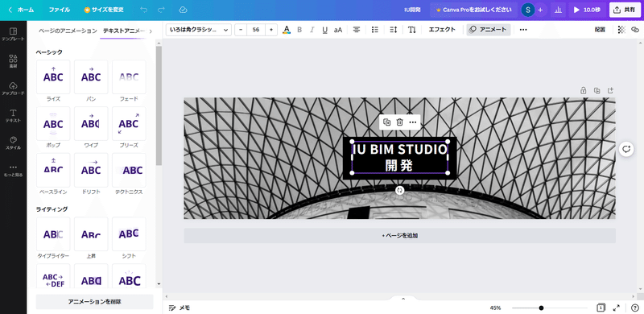Toggle uppercase aA formatting

[x=338, y=30]
